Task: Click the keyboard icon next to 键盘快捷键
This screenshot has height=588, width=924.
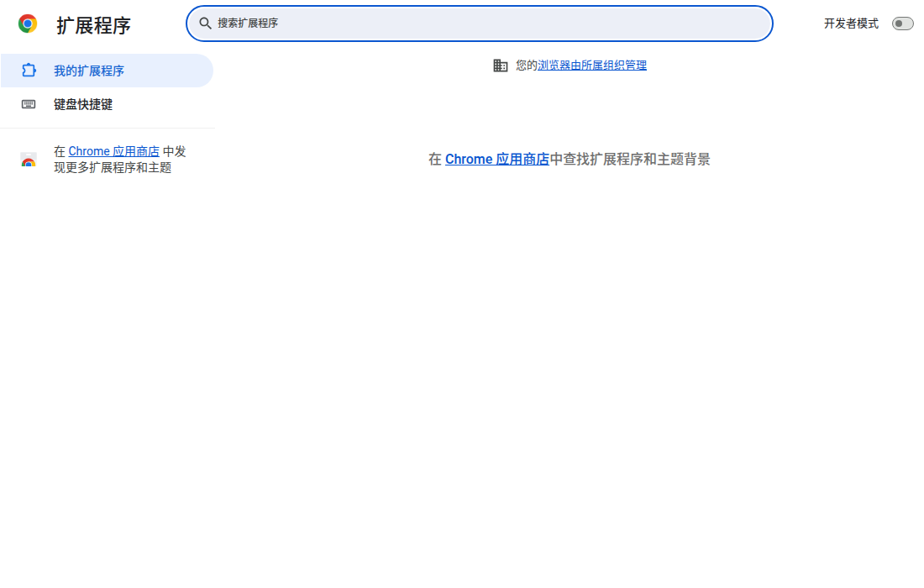Action: click(x=29, y=104)
